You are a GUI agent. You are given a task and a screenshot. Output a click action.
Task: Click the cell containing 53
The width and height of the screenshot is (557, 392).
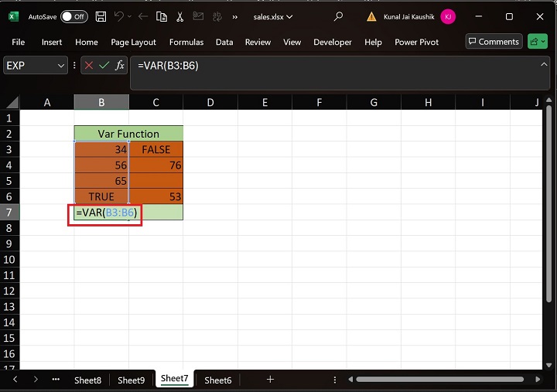coord(156,196)
